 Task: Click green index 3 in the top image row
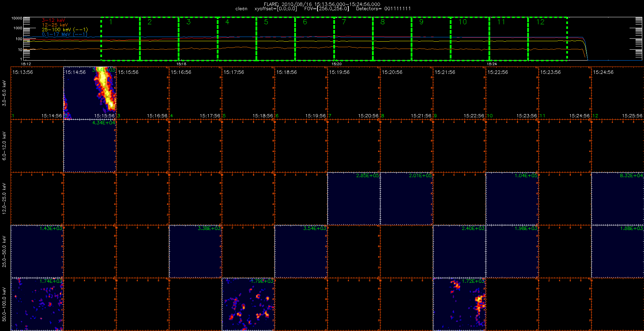[x=119, y=115]
